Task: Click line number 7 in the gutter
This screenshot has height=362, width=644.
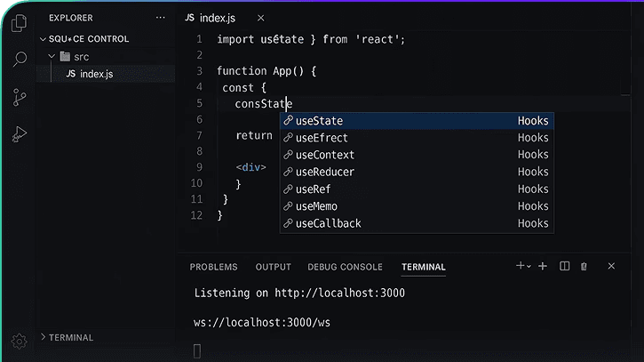Action: [x=199, y=136]
